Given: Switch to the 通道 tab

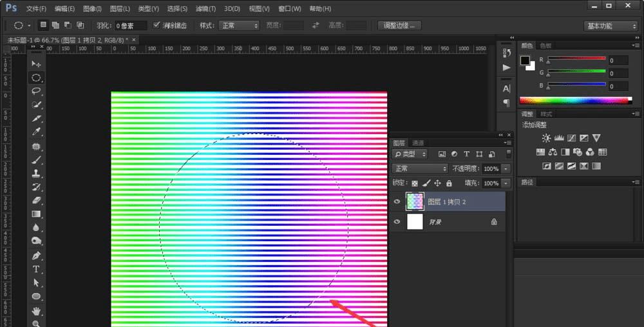Looking at the screenshot, I should [x=418, y=143].
